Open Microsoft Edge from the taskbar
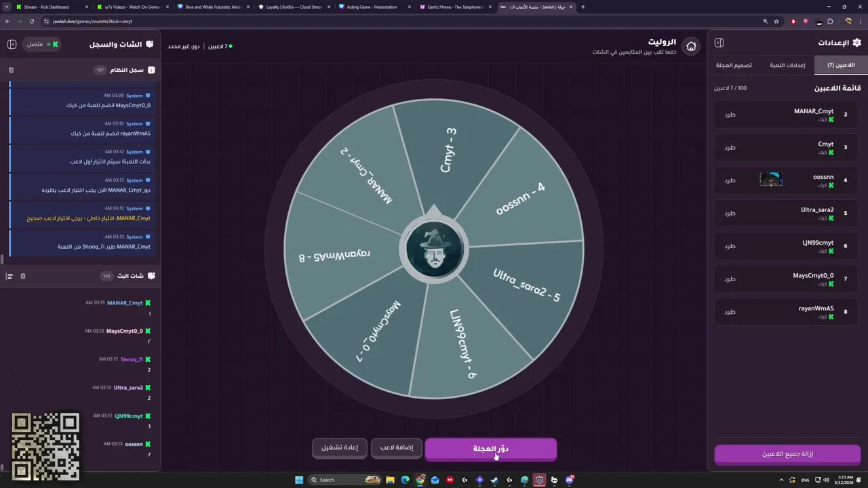868x488 pixels. pos(405,480)
